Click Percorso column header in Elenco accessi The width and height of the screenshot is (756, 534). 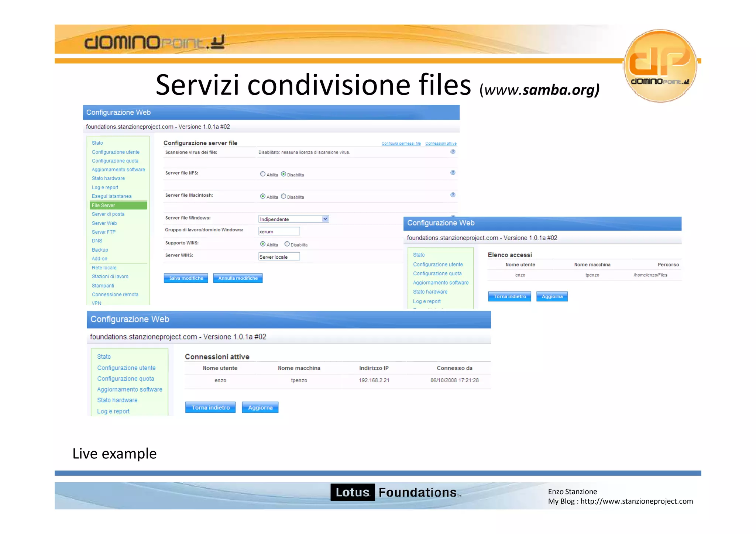[668, 265]
